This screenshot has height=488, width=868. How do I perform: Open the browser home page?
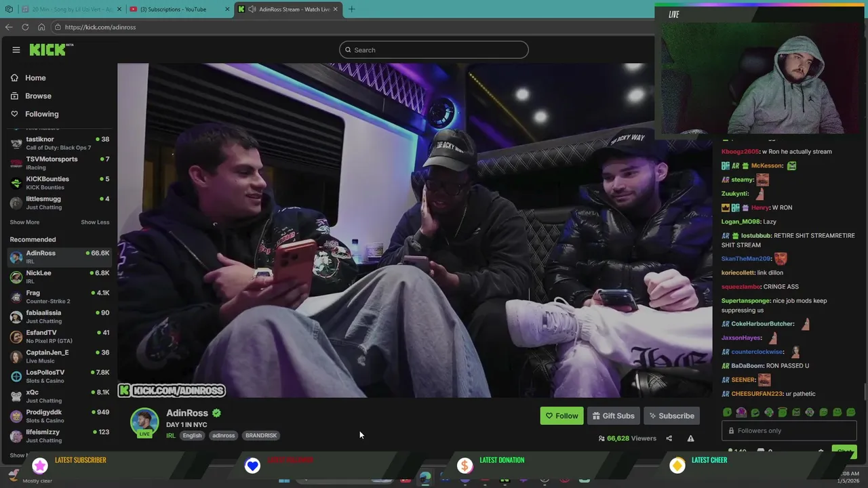pos(41,27)
